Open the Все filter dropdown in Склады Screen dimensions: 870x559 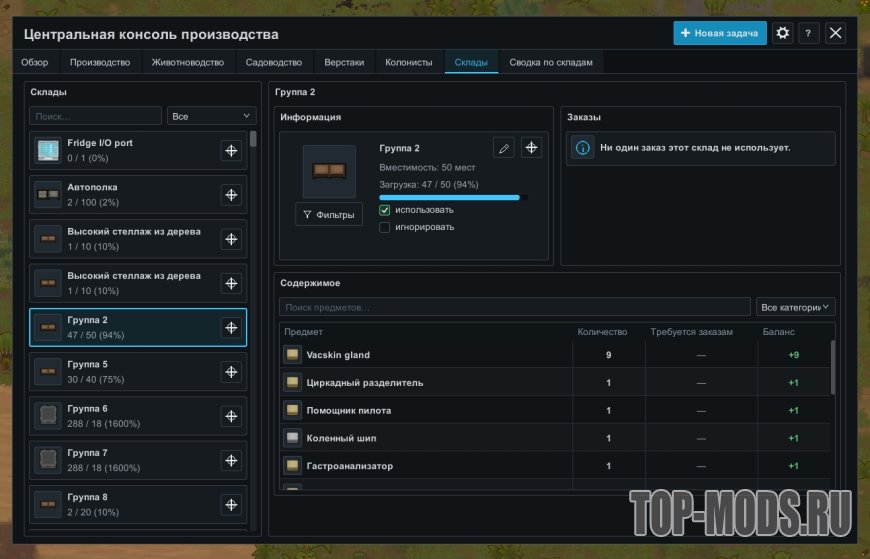click(x=211, y=116)
